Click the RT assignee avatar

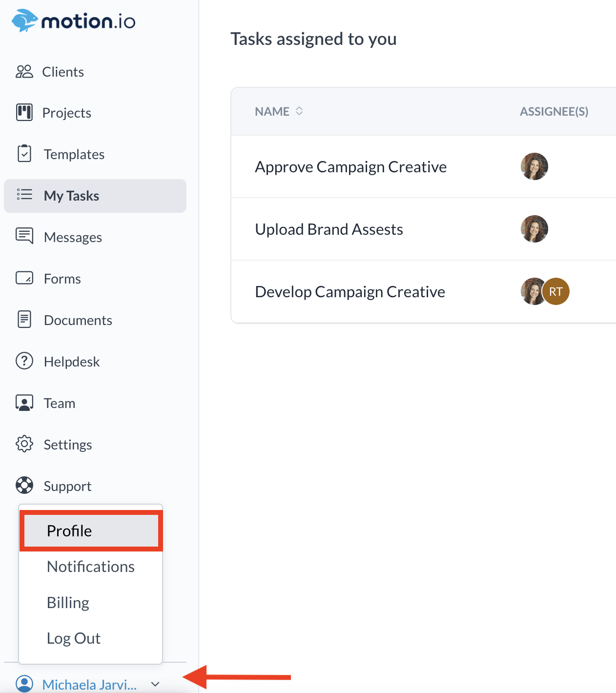[557, 292]
